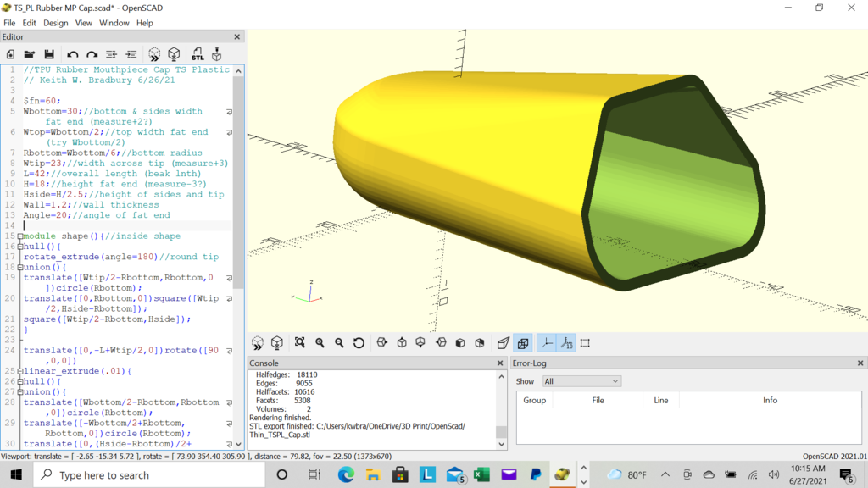Switch to Top view using its viewport icon
Screen dimensions: 868x488
pos(402,343)
